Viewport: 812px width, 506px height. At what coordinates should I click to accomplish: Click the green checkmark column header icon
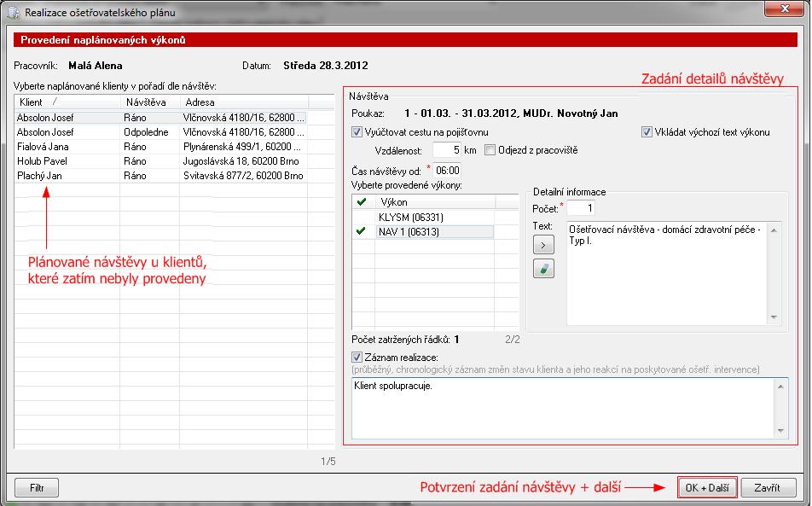362,202
